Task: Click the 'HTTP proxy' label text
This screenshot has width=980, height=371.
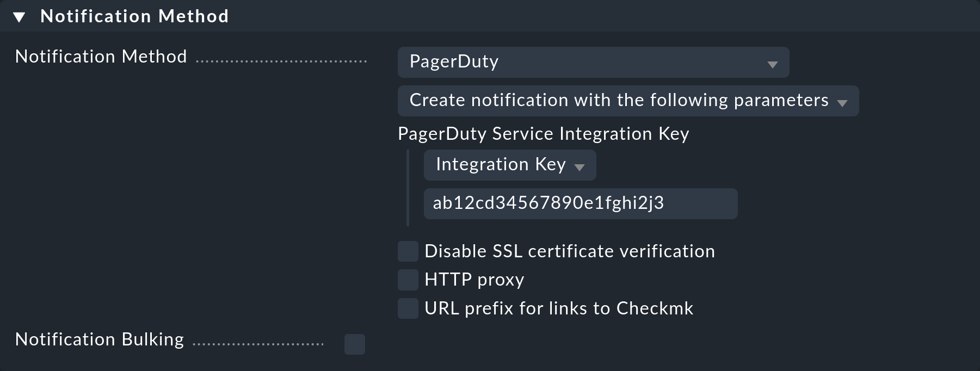Action: 474,280
